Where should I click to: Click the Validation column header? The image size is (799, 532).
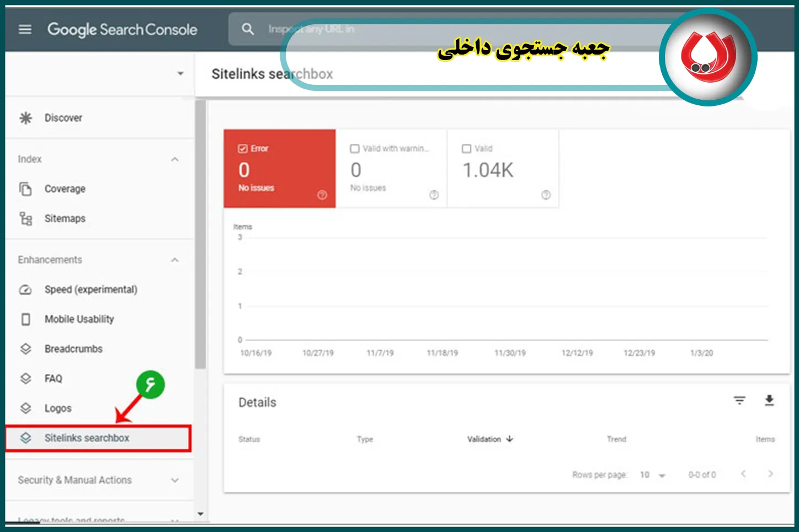click(x=484, y=439)
